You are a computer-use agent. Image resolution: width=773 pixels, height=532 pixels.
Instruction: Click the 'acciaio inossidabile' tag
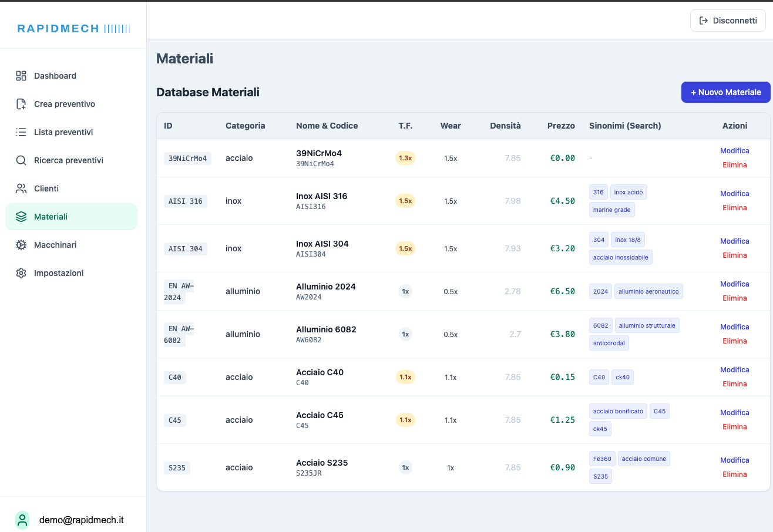click(620, 257)
